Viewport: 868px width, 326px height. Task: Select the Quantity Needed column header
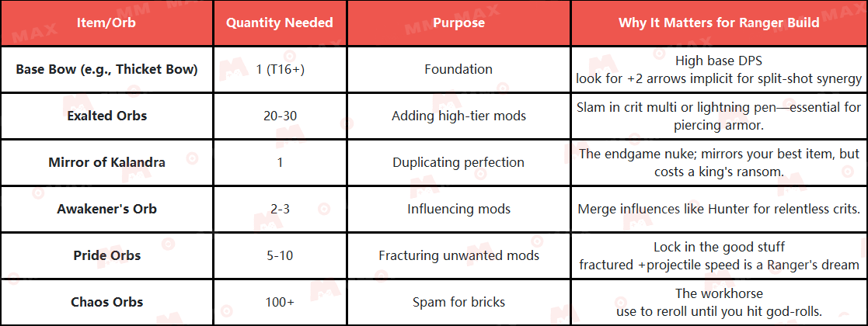tap(279, 23)
